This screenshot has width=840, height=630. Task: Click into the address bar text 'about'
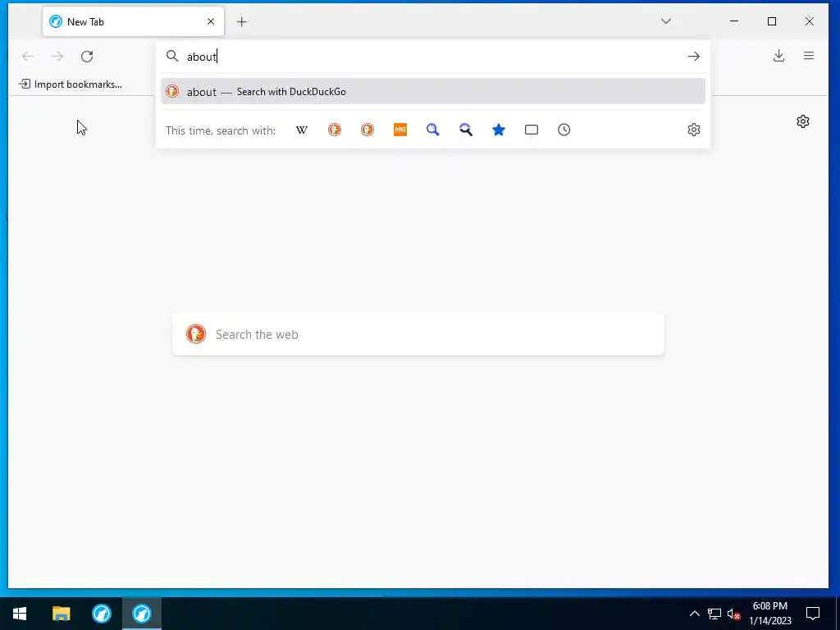coord(202,57)
